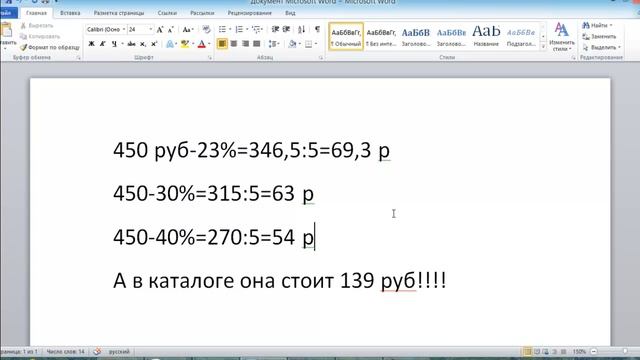Apply paragraph borders icon
Screen dimensions: 640x360
[x=309, y=44]
